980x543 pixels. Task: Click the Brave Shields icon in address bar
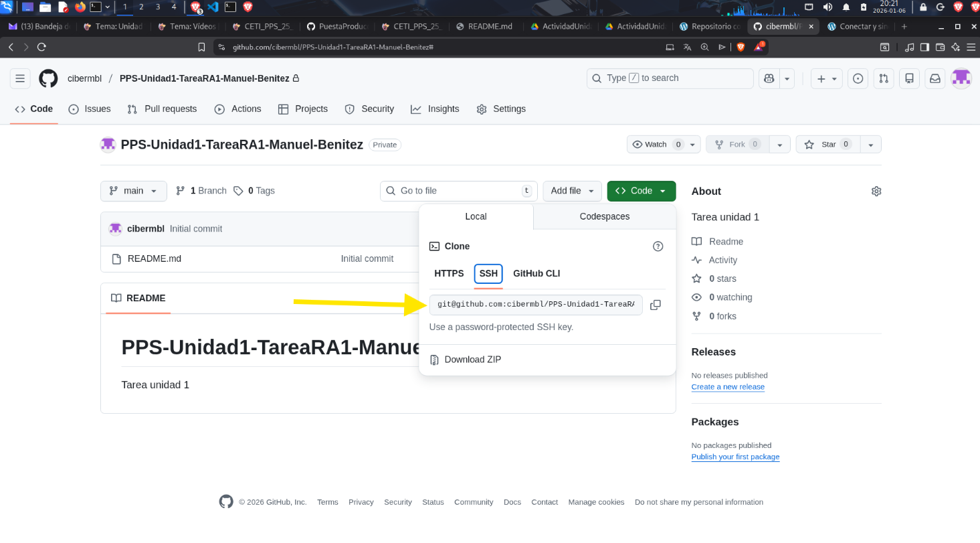[741, 47]
